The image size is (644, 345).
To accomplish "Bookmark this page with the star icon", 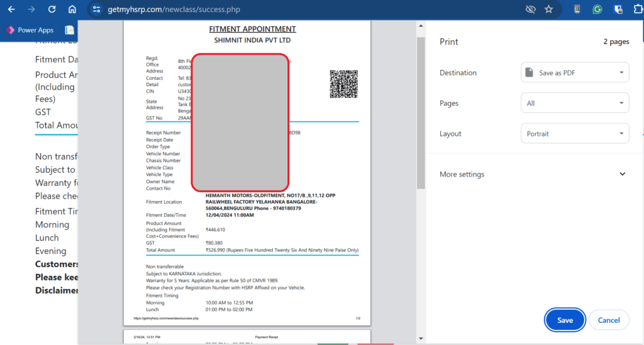I will pos(548,9).
